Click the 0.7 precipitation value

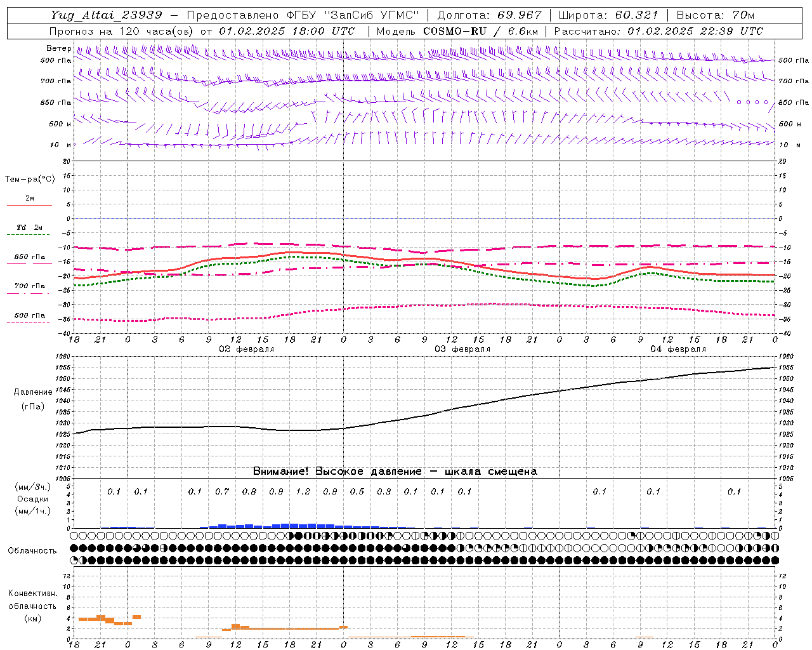[222, 491]
